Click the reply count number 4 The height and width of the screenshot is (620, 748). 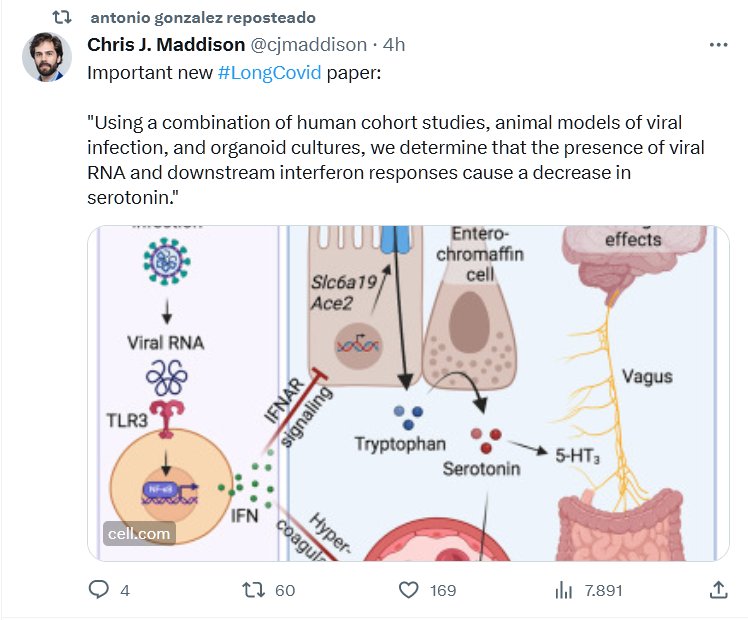pyautogui.click(x=125, y=590)
